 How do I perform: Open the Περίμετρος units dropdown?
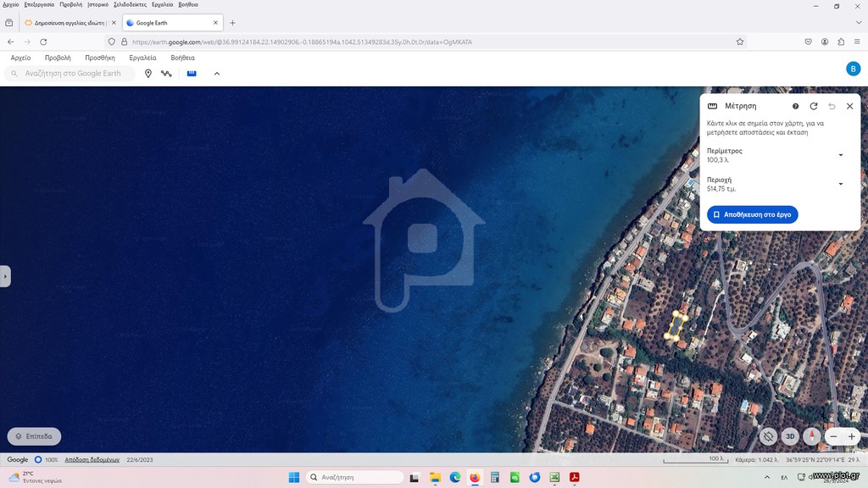[x=840, y=155]
